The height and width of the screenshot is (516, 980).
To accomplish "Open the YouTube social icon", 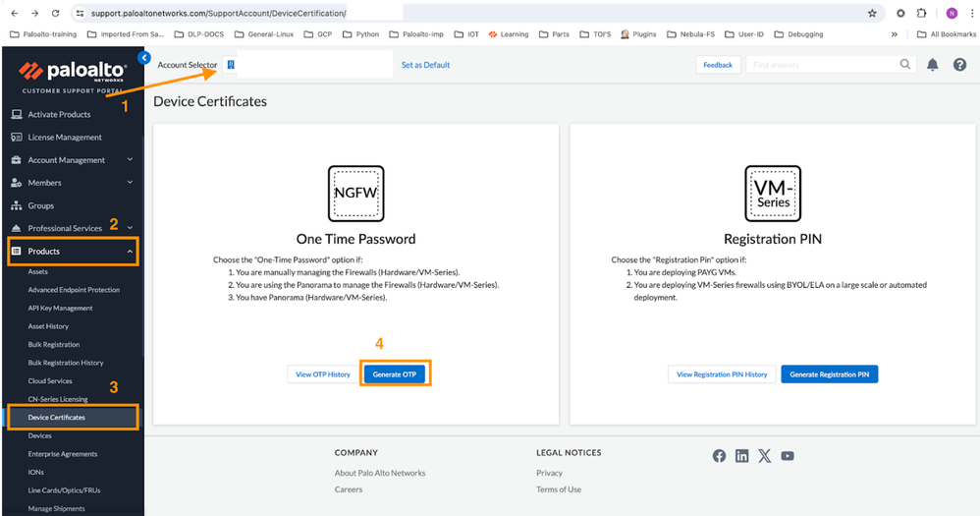I will (787, 456).
